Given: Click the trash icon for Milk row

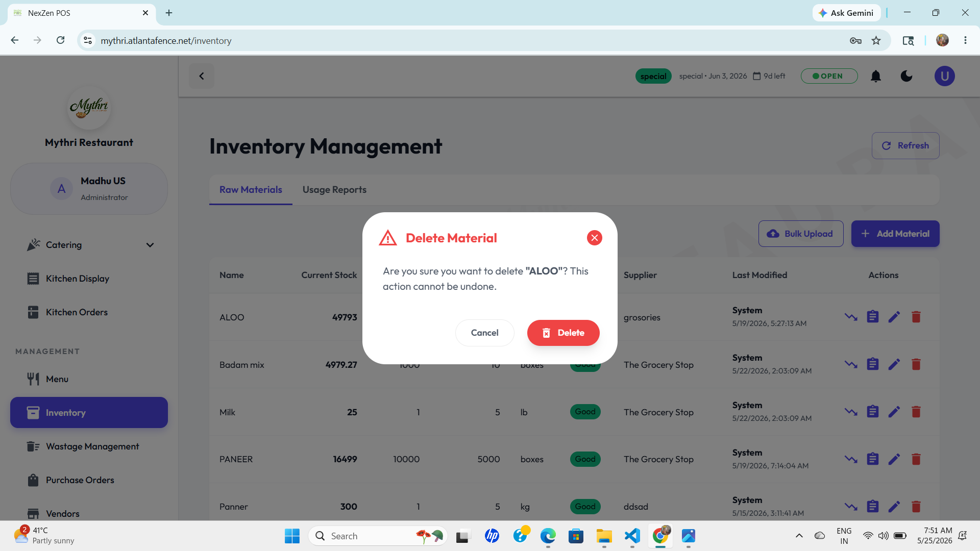Looking at the screenshot, I should pos(916,412).
